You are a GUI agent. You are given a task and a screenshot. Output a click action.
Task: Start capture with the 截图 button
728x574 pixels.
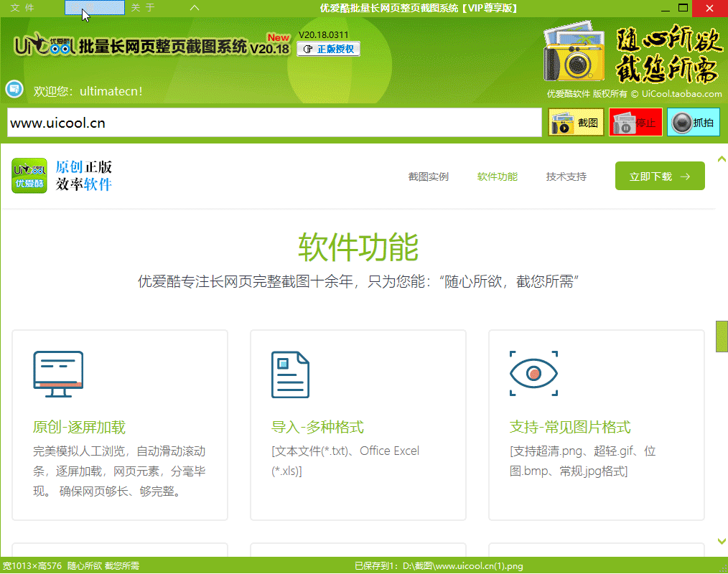(x=576, y=123)
